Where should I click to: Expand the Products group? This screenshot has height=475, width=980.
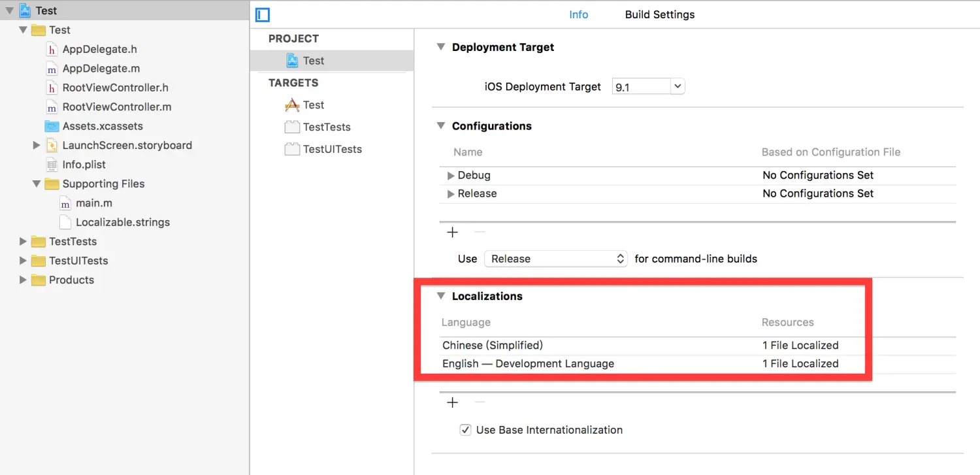click(x=24, y=280)
